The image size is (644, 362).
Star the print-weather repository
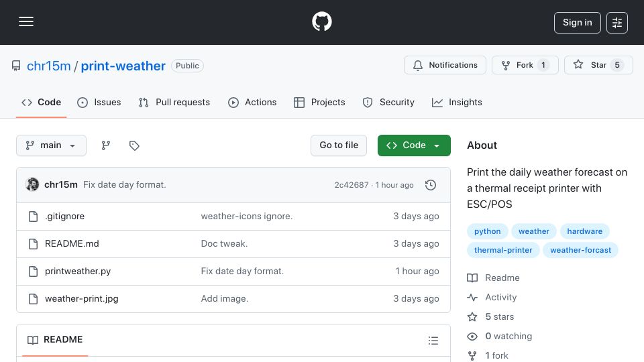[598, 65]
